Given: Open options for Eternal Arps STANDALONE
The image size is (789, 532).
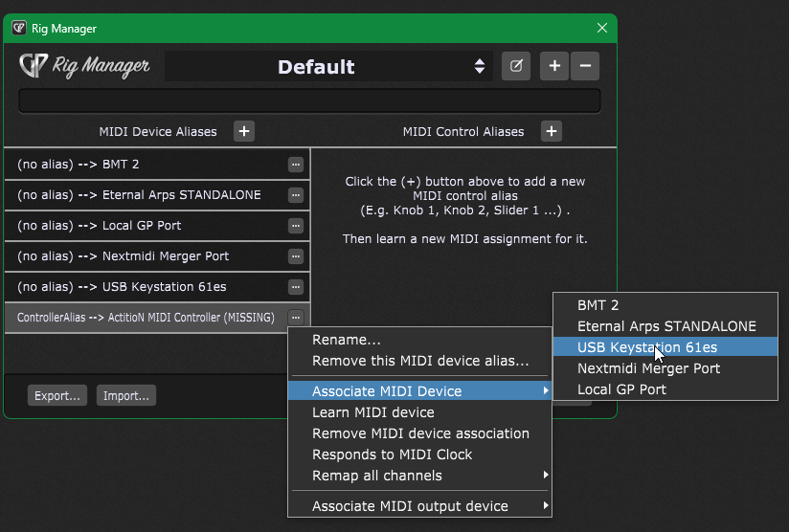Looking at the screenshot, I should click(x=296, y=195).
